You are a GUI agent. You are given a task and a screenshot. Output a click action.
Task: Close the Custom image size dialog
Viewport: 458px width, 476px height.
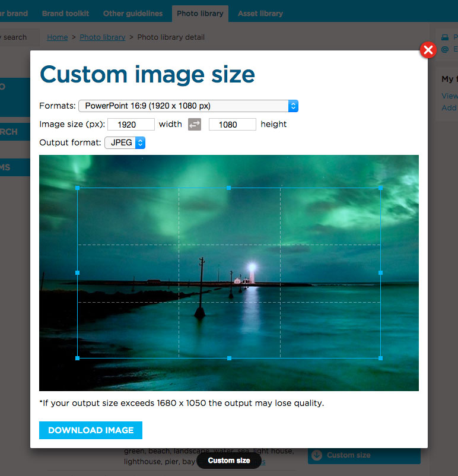428,50
